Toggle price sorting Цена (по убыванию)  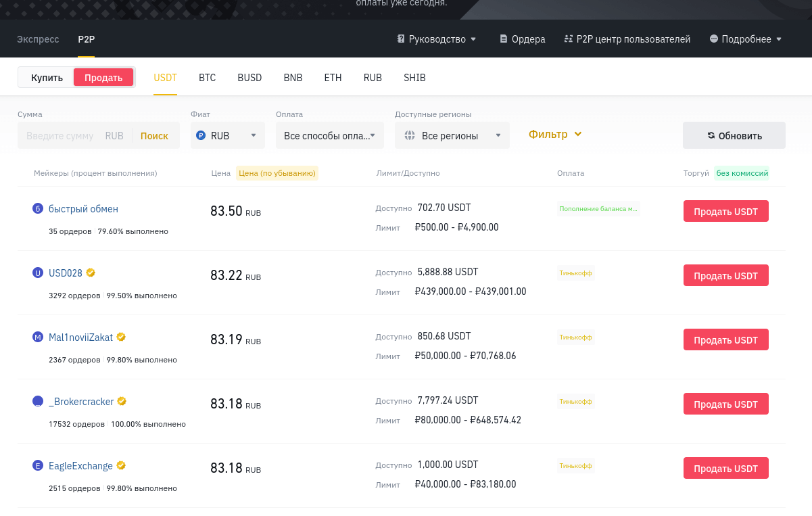click(277, 173)
